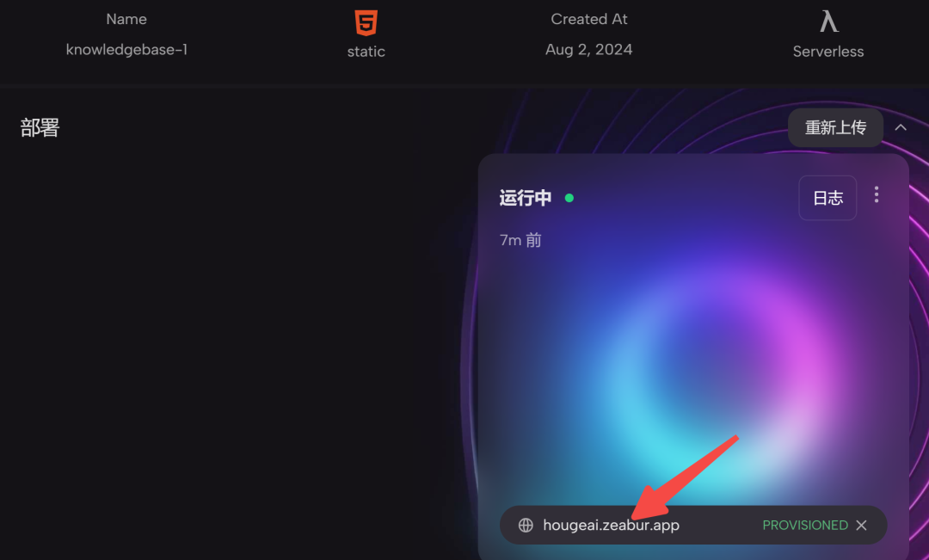Click the 部署 section heading
The height and width of the screenshot is (560, 929).
[40, 127]
